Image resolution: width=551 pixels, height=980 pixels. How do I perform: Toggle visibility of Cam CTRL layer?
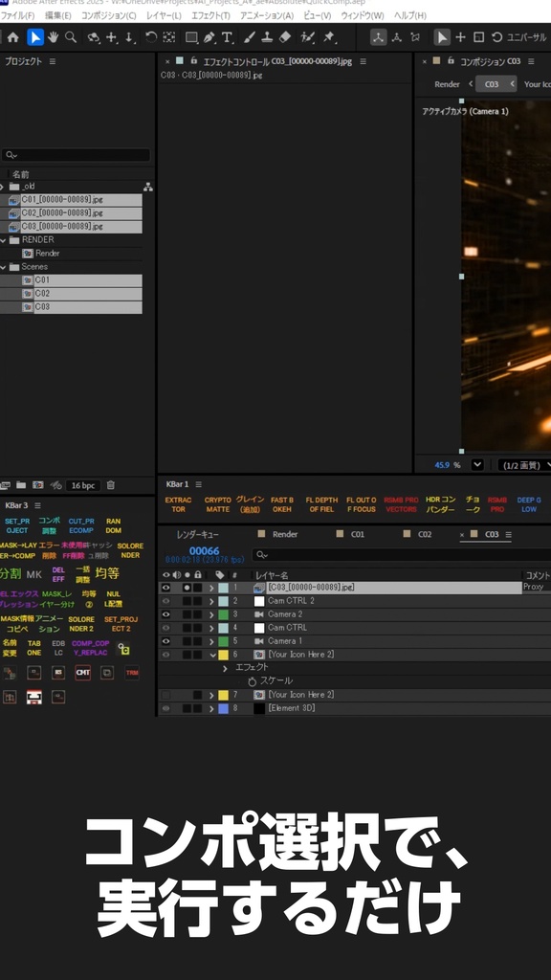[x=165, y=628]
